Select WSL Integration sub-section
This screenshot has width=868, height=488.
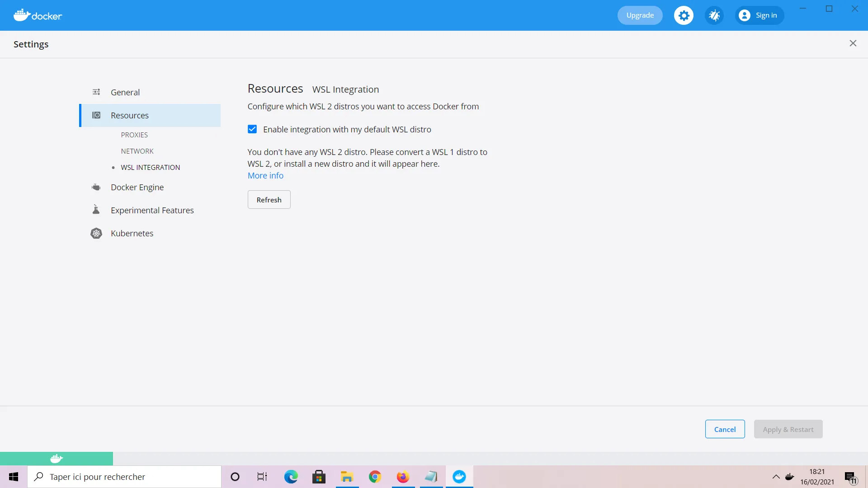click(x=150, y=167)
